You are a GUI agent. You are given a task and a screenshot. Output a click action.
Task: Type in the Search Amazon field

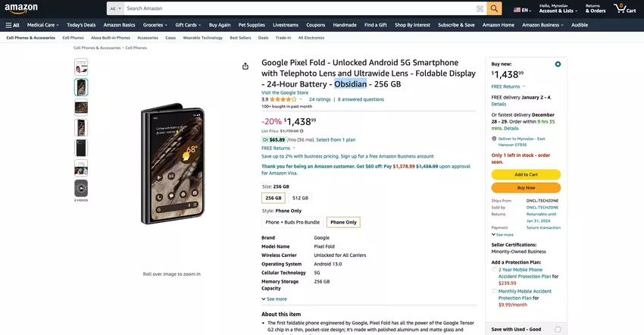point(299,8)
